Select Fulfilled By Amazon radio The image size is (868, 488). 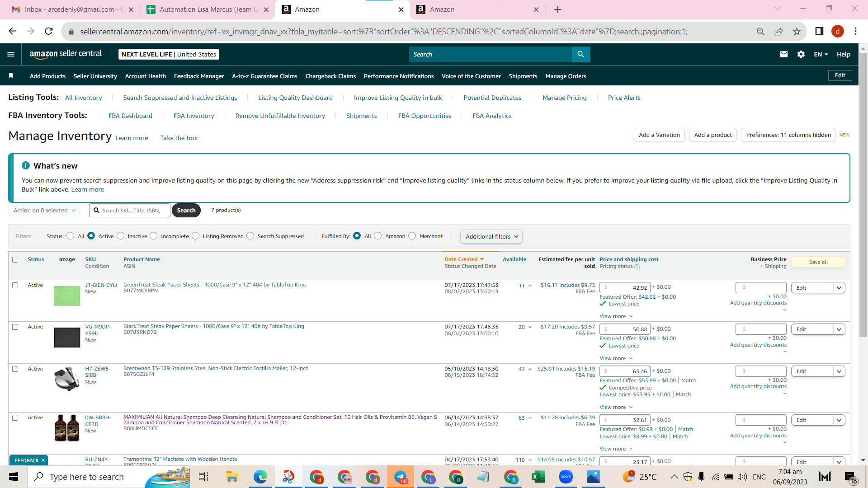point(378,236)
